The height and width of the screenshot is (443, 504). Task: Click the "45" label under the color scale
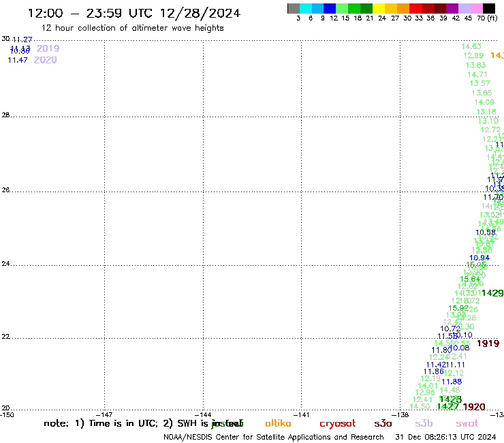[468, 18]
